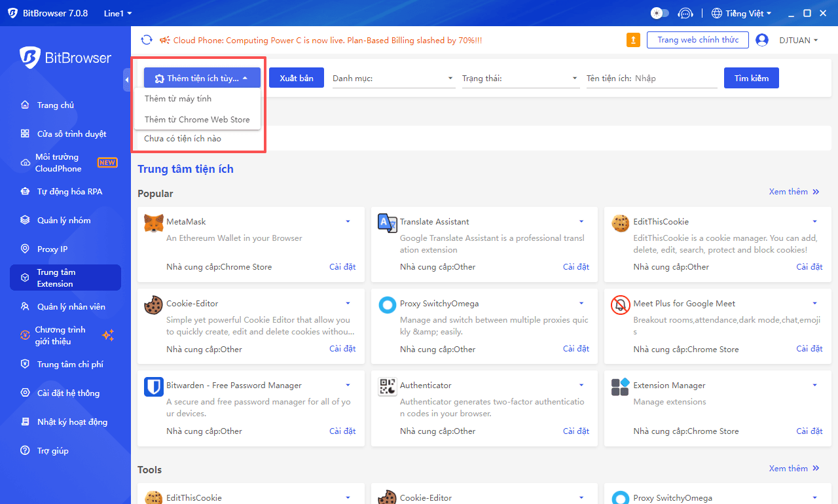This screenshot has height=504, width=838.
Task: Choose Thêm từ Chrome Web Store
Action: click(x=196, y=119)
